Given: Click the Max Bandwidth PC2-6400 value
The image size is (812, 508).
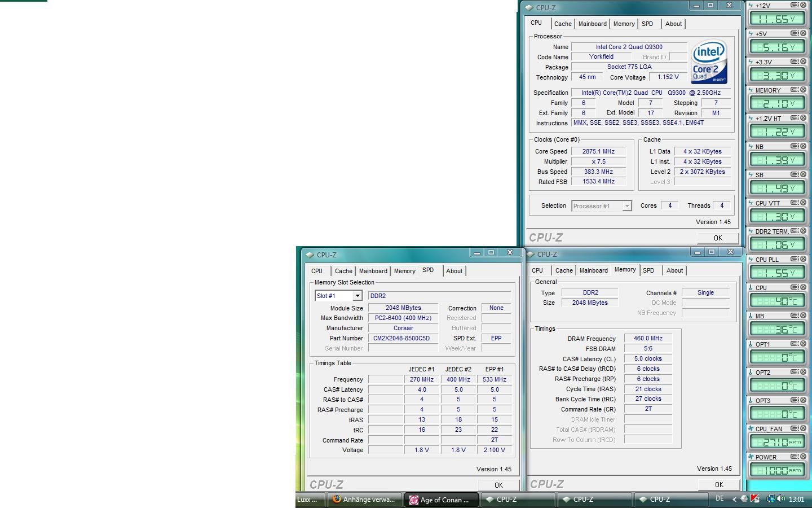Looking at the screenshot, I should 403,318.
